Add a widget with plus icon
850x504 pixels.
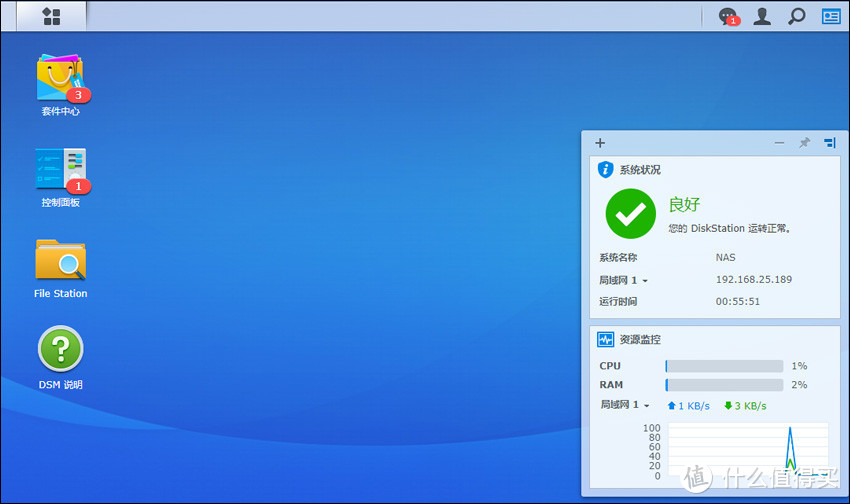point(600,143)
